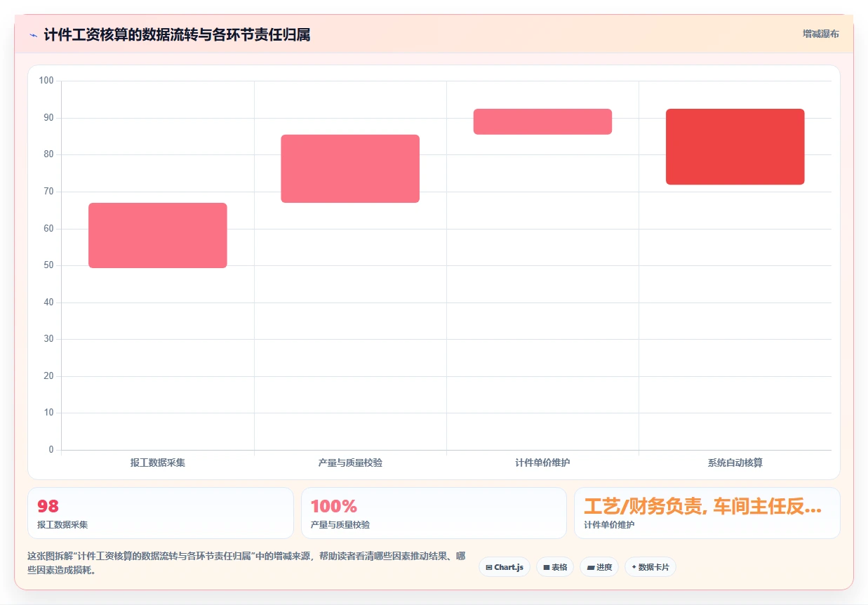Click the 数据卡片 tag chip
This screenshot has height=605, width=868.
(x=650, y=567)
